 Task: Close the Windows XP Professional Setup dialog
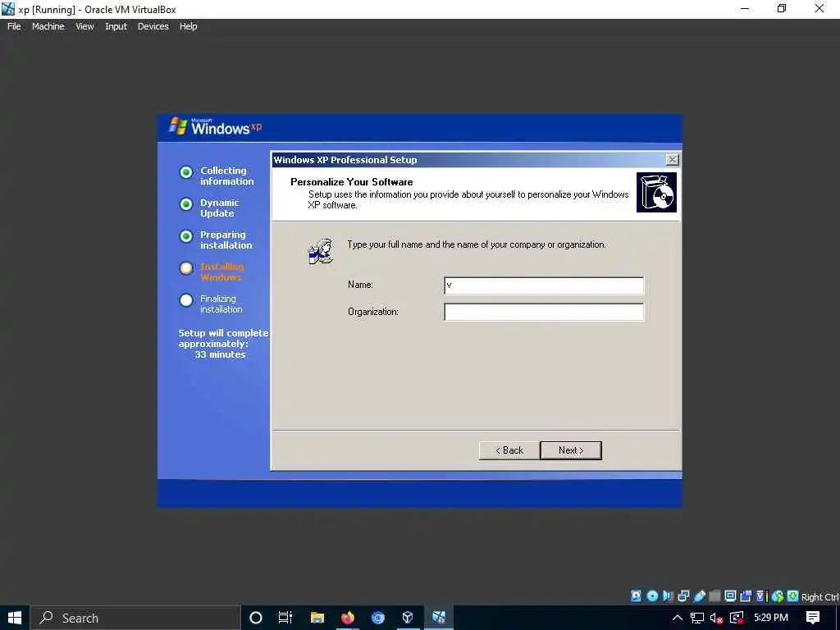[672, 160]
